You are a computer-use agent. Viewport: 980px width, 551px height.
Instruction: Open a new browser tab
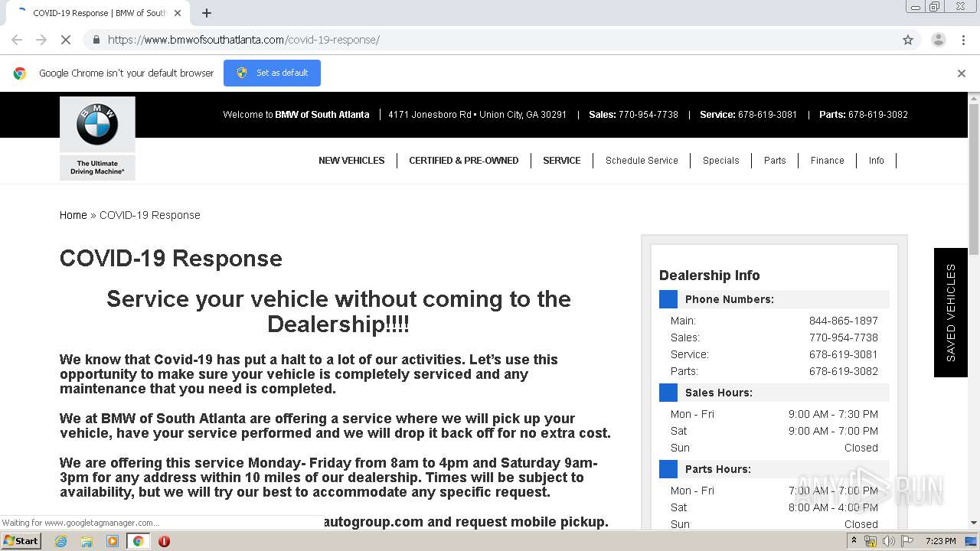pyautogui.click(x=207, y=13)
